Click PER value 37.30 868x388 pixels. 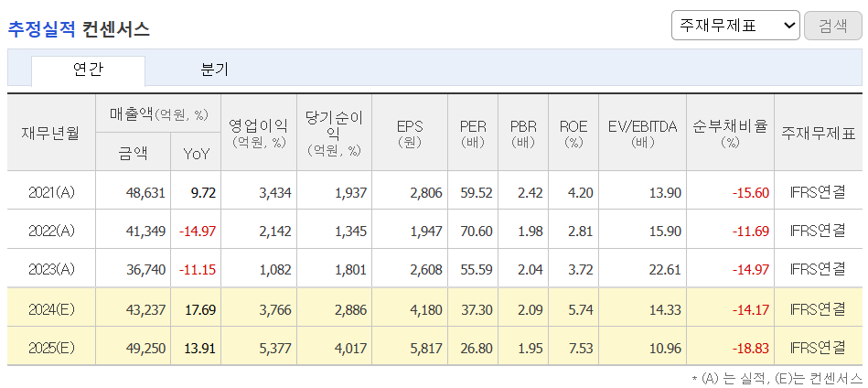(477, 309)
